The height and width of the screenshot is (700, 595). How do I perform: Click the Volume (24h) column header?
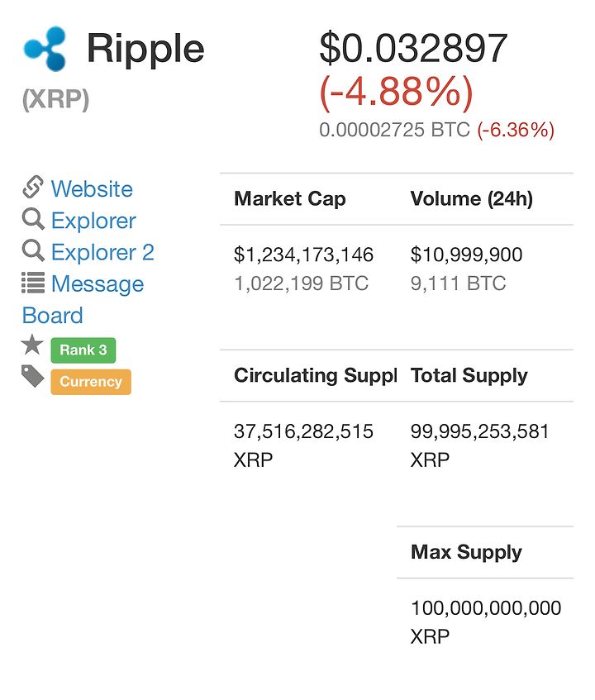472,198
